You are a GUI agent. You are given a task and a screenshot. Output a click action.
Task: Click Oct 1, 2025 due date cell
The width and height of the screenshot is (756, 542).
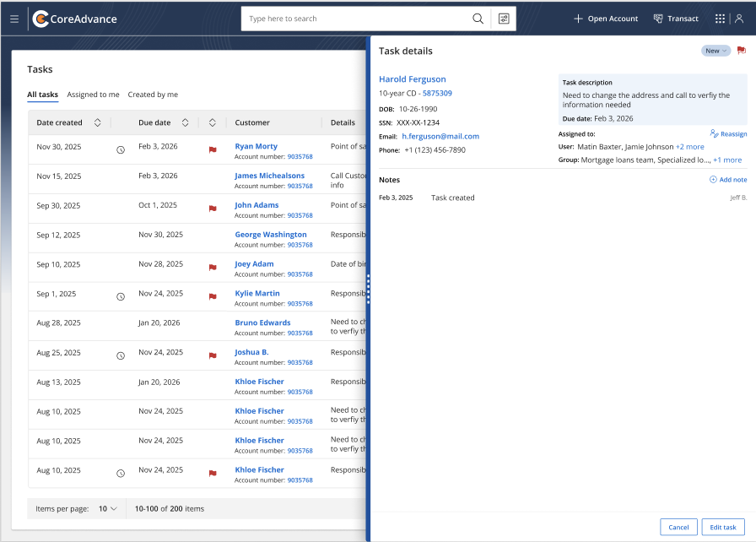[x=158, y=205]
